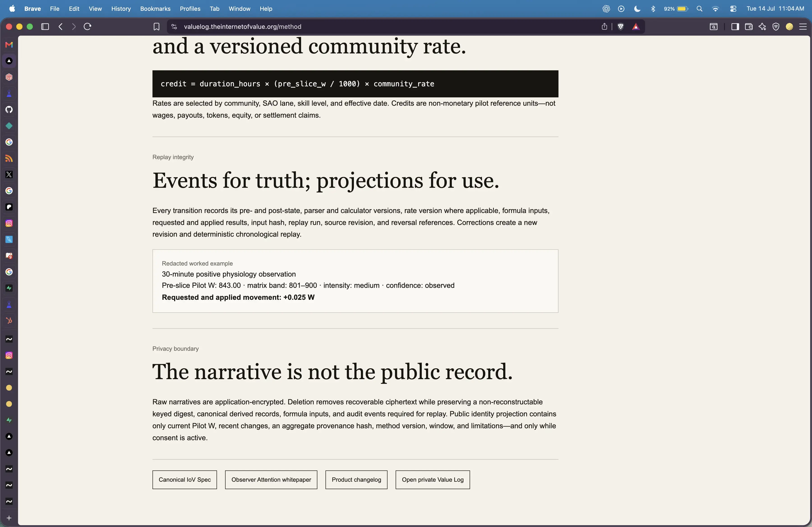Click heading "Events for truth; projections for use."

coord(326,180)
